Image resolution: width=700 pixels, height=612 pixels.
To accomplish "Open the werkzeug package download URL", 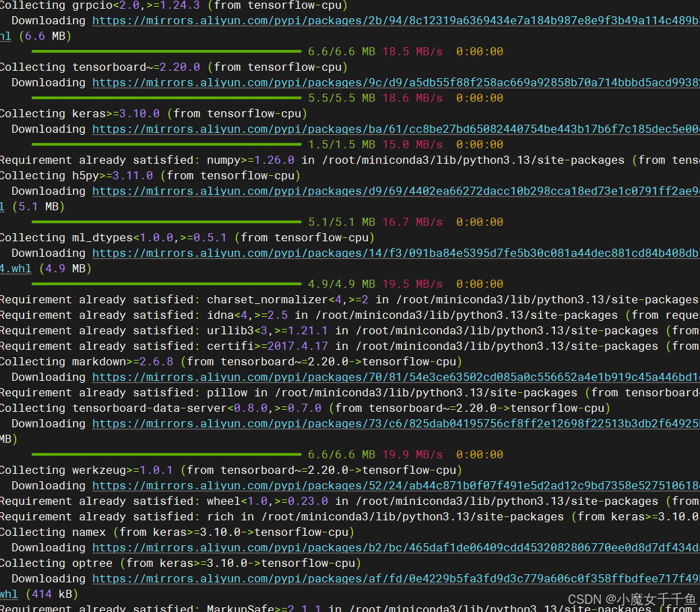I will point(396,485).
